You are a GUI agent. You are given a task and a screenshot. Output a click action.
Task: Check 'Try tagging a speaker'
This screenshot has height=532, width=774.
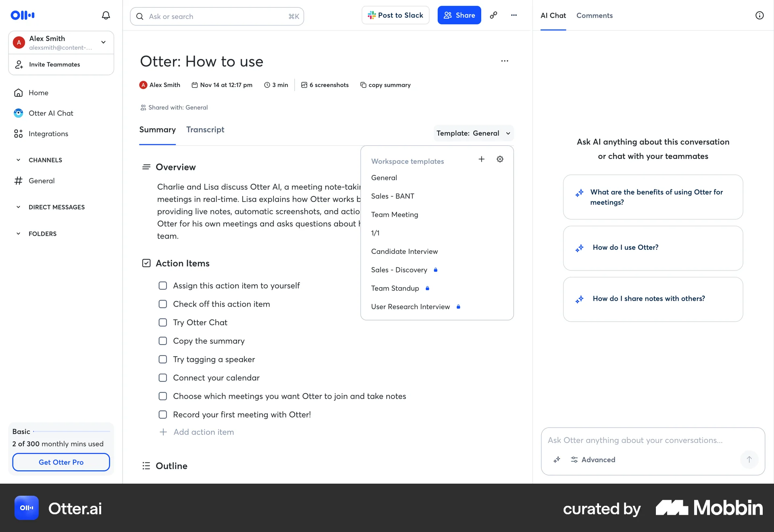pyautogui.click(x=163, y=360)
